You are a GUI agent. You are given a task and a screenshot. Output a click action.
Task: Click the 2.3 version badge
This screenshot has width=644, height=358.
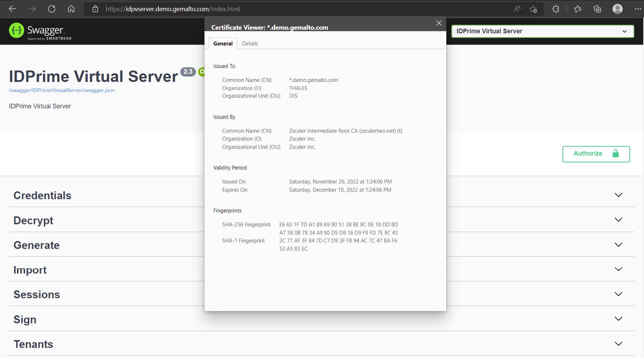[x=188, y=72]
